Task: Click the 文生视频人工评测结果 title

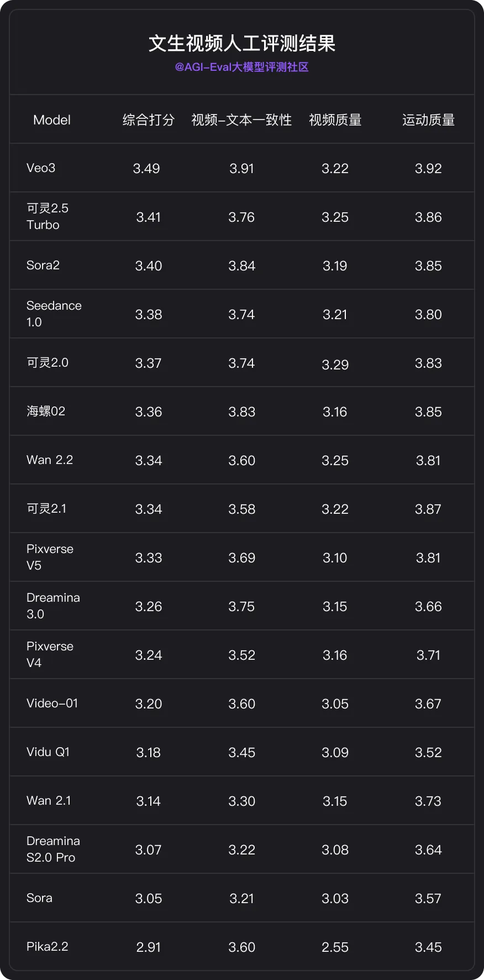Action: coord(242,43)
